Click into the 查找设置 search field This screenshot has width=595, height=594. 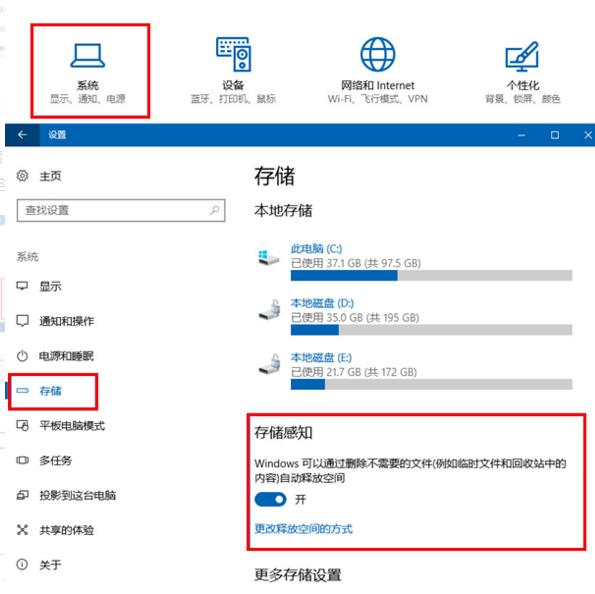click(121, 210)
